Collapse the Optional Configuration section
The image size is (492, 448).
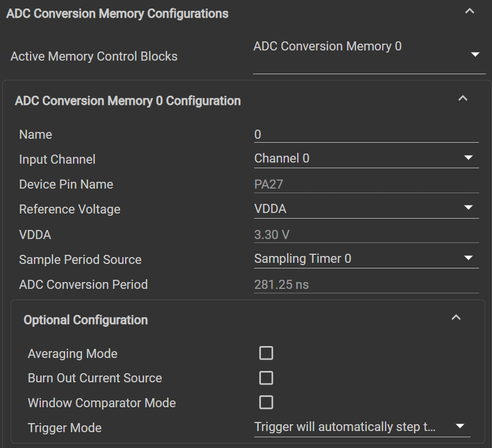(x=456, y=318)
